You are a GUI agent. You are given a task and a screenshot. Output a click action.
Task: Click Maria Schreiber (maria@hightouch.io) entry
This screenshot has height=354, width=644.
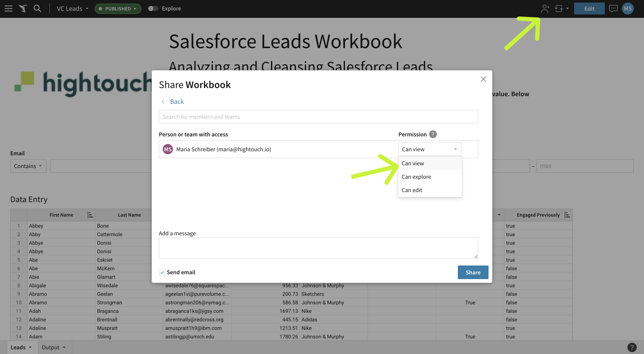pos(224,149)
